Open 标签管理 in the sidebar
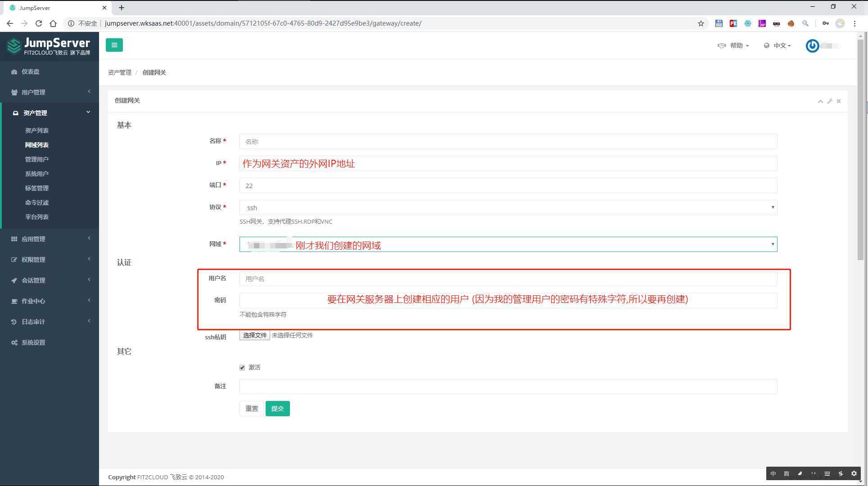 [x=37, y=188]
